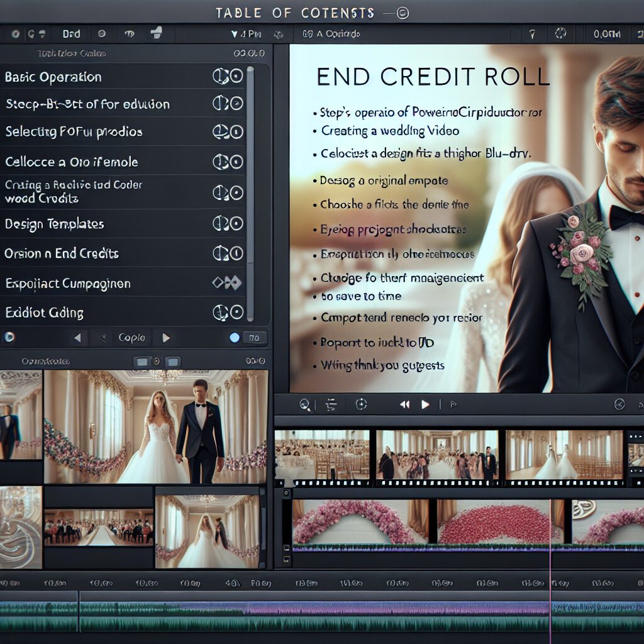The width and height of the screenshot is (644, 644).
Task: Click left circular icon on 'wood Crodits' row
Action: [221, 192]
